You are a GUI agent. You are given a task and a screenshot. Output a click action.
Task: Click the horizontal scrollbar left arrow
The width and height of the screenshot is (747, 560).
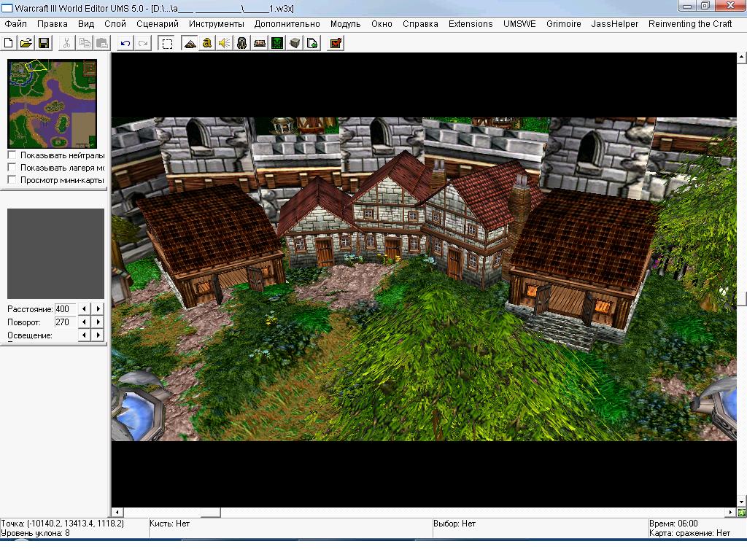pyautogui.click(x=117, y=513)
